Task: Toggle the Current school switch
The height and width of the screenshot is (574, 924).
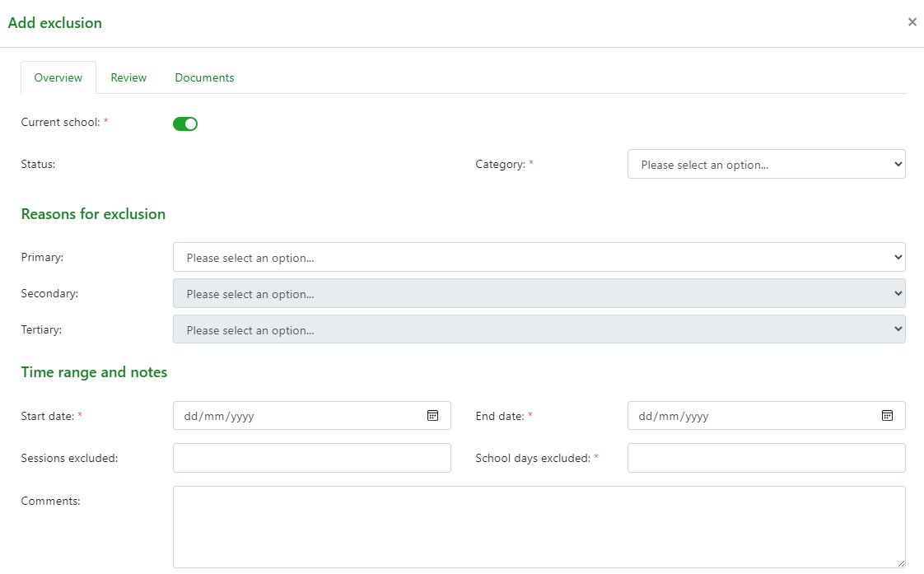Action: point(185,124)
